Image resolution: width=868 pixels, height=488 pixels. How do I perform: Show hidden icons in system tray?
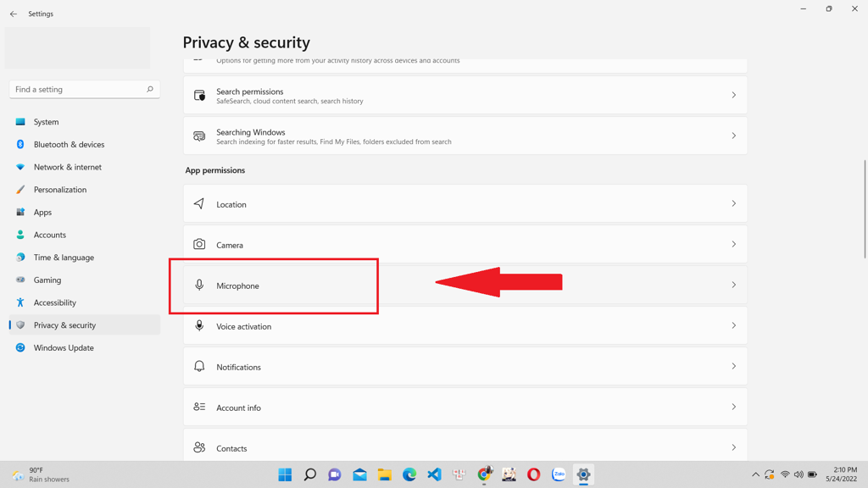755,474
